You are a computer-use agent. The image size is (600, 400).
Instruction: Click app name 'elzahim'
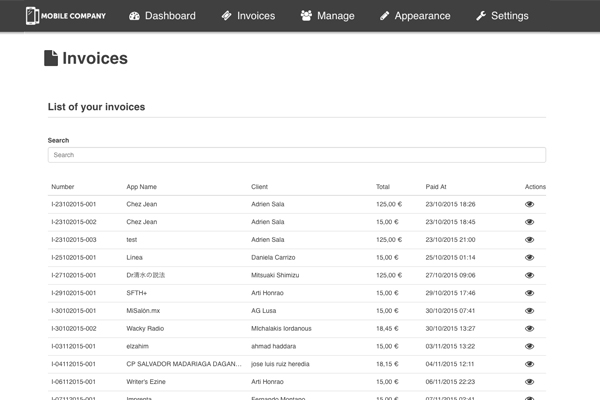[137, 346]
